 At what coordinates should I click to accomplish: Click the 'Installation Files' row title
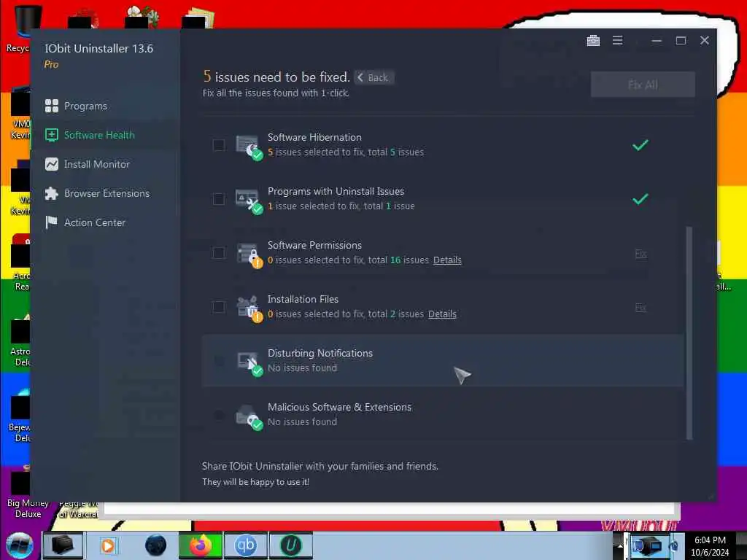(x=303, y=299)
